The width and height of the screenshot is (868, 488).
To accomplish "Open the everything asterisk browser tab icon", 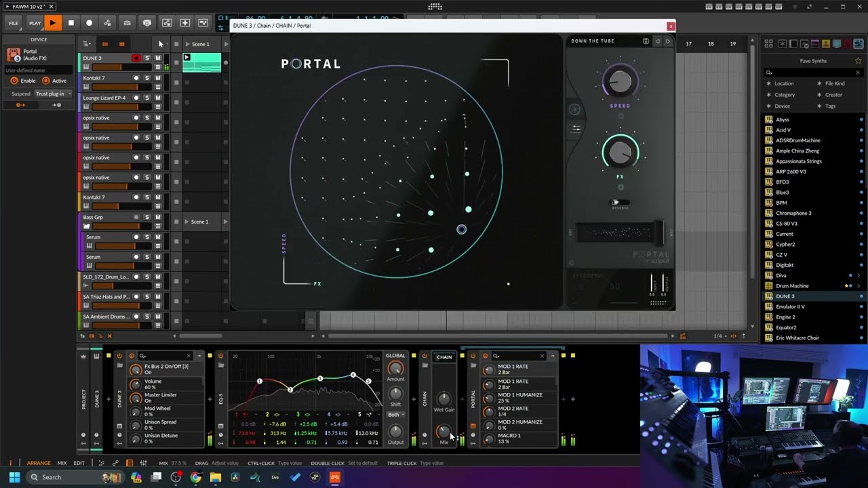I will click(783, 44).
